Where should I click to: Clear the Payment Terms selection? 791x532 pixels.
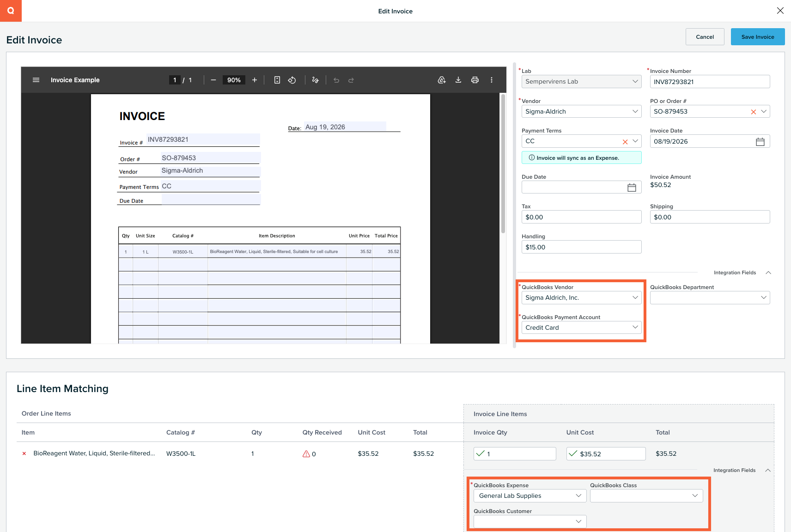[x=625, y=142]
